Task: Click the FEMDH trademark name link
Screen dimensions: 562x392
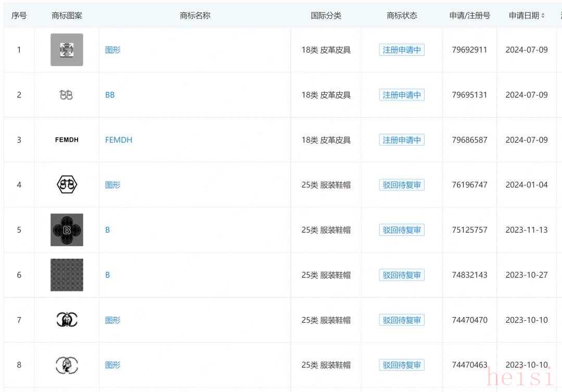Action: click(119, 140)
